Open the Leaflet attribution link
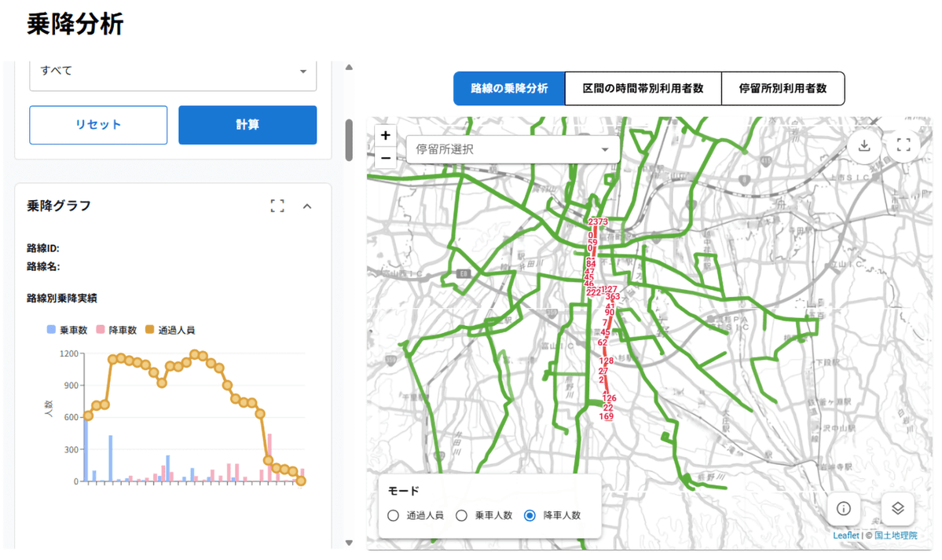942x560 pixels. pos(846,536)
